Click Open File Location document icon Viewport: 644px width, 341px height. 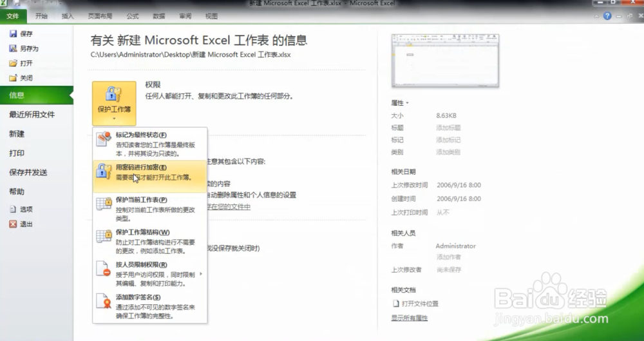396,304
